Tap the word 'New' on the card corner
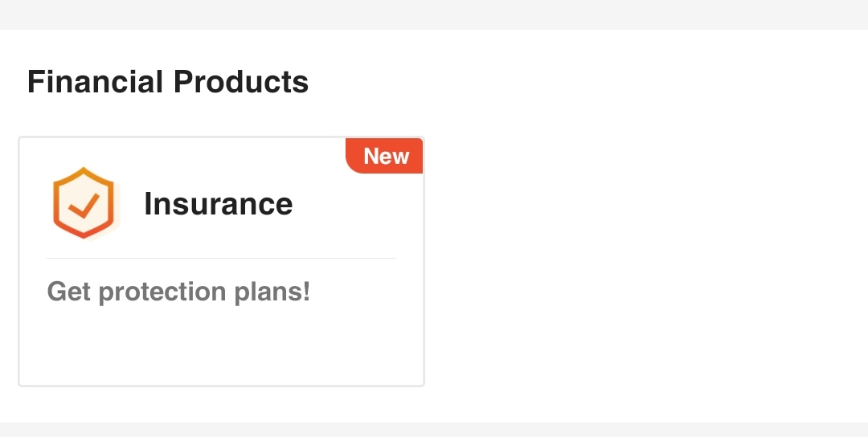This screenshot has height=437, width=868. click(x=387, y=156)
